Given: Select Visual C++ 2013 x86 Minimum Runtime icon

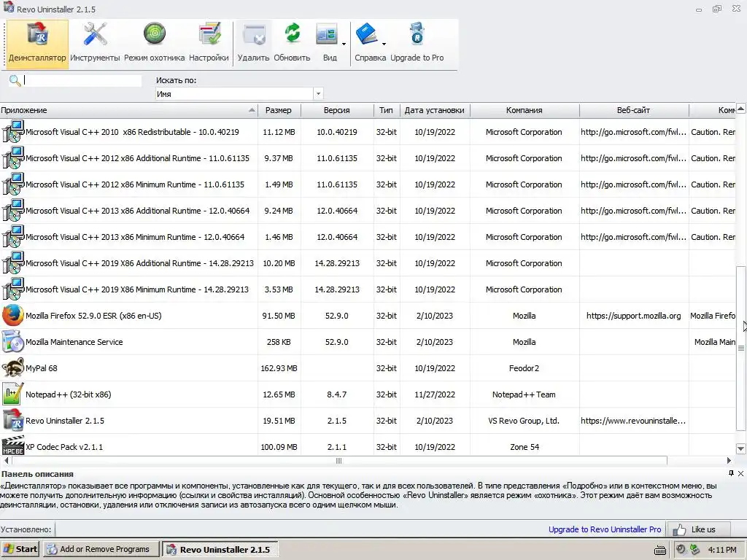Looking at the screenshot, I should point(13,237).
